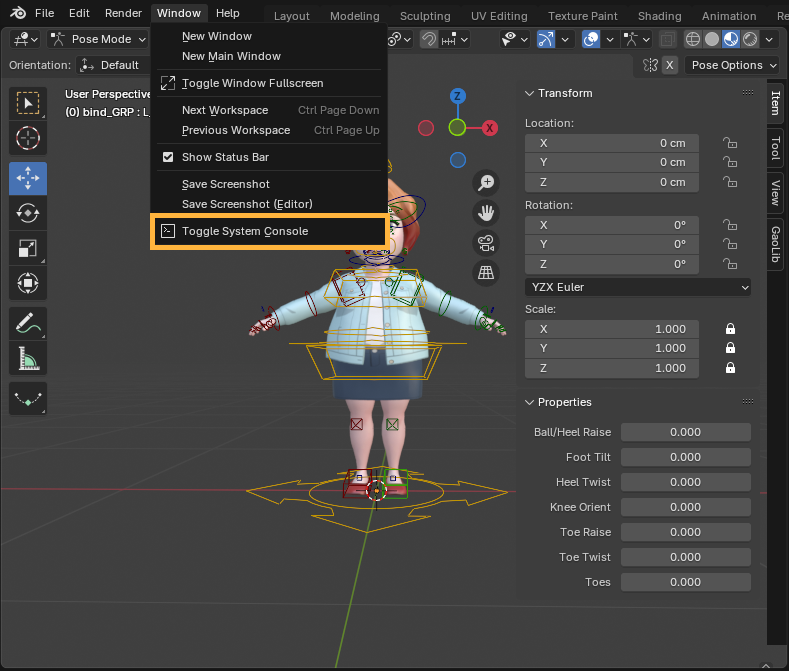The width and height of the screenshot is (789, 671).
Task: Switch perspective/orthographic with grid icon
Action: point(486,272)
